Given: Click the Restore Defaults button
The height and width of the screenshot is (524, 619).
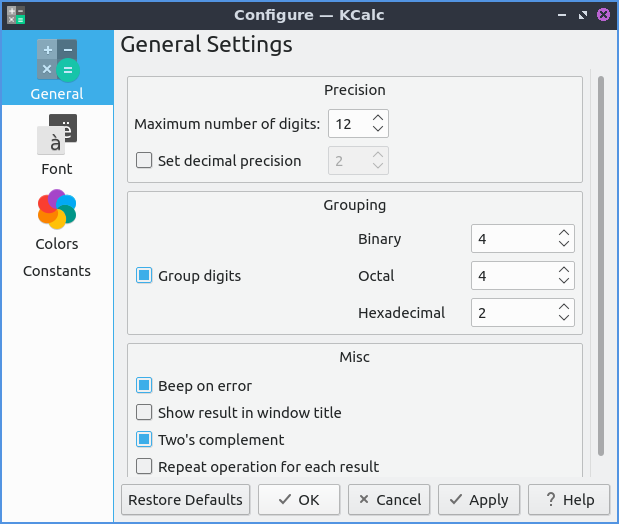Looking at the screenshot, I should point(185,500).
